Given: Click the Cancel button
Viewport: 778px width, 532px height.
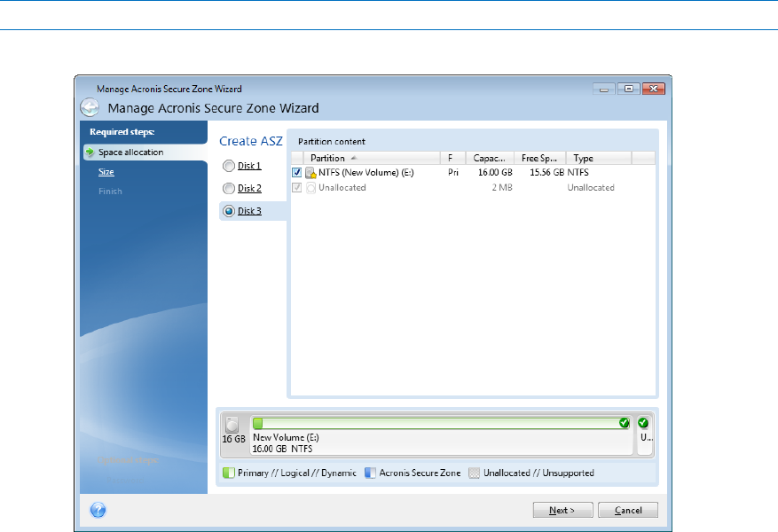Looking at the screenshot, I should coord(628,510).
